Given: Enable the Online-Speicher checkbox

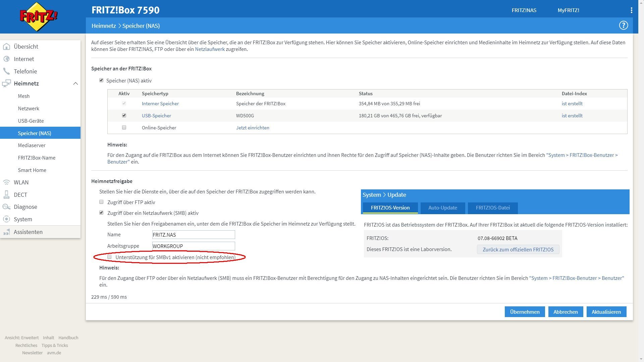Looking at the screenshot, I should (124, 128).
